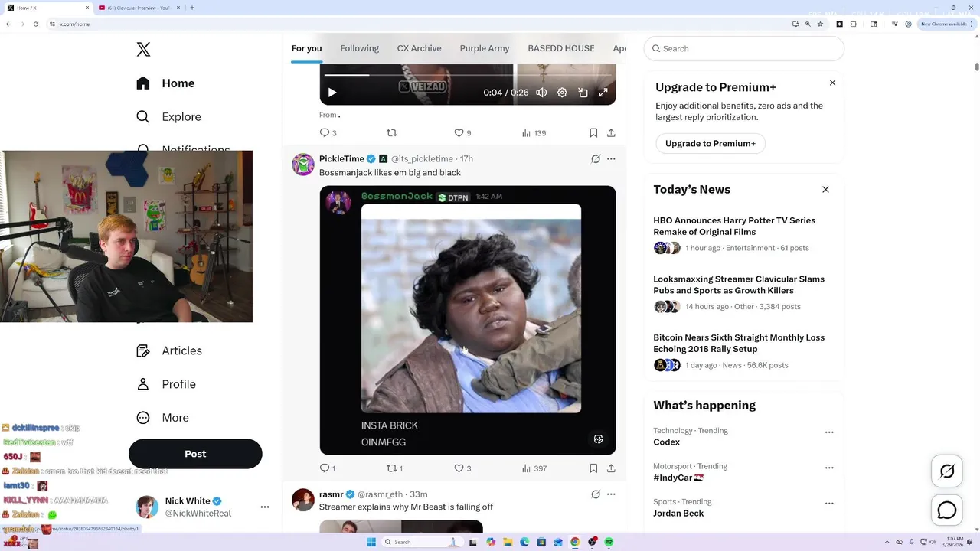Screen dimensions: 980x551
Task: Dismiss the Upgrade to Premium+ card
Action: coord(832,83)
